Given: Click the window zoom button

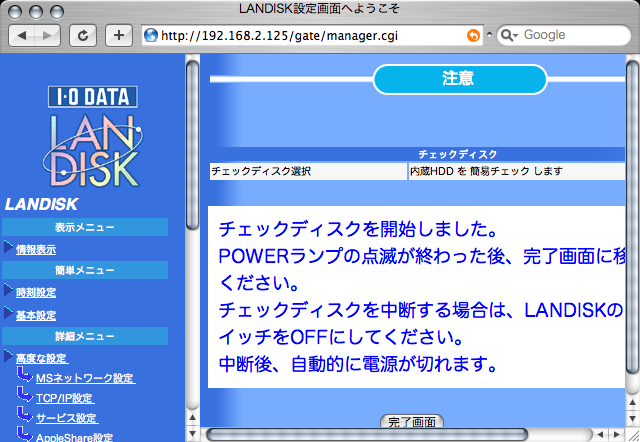Looking at the screenshot, I should tap(57, 12).
